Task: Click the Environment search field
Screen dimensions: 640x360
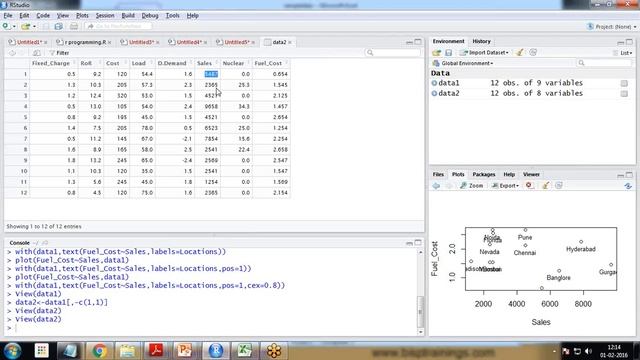Action: tap(604, 63)
